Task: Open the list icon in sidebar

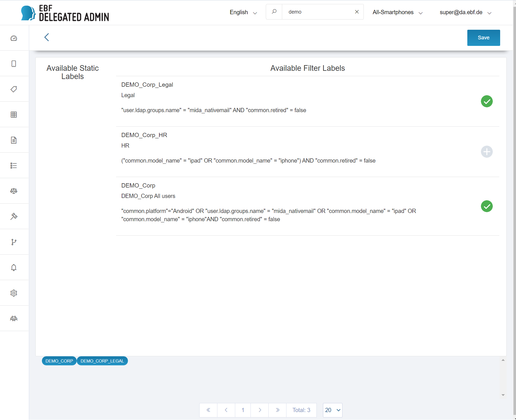Action: point(14,166)
